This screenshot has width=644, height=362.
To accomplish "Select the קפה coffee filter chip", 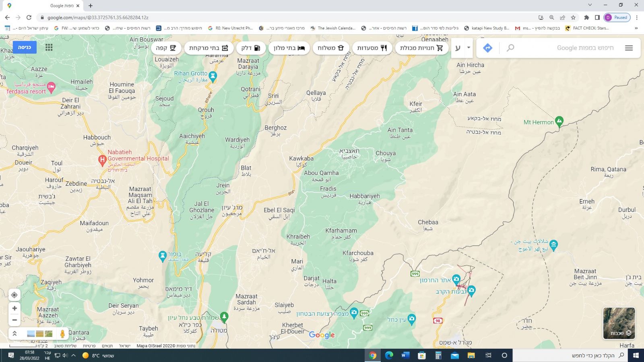I will pos(166,48).
